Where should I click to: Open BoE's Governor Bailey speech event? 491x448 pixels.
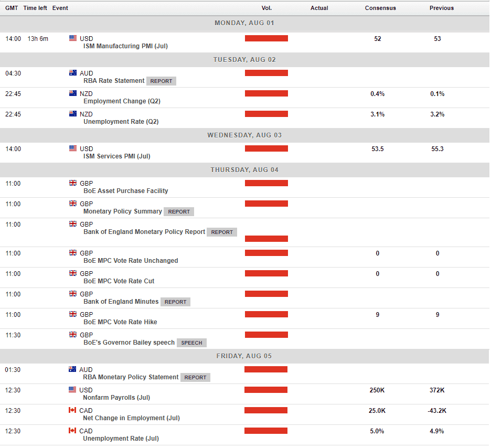tap(129, 343)
